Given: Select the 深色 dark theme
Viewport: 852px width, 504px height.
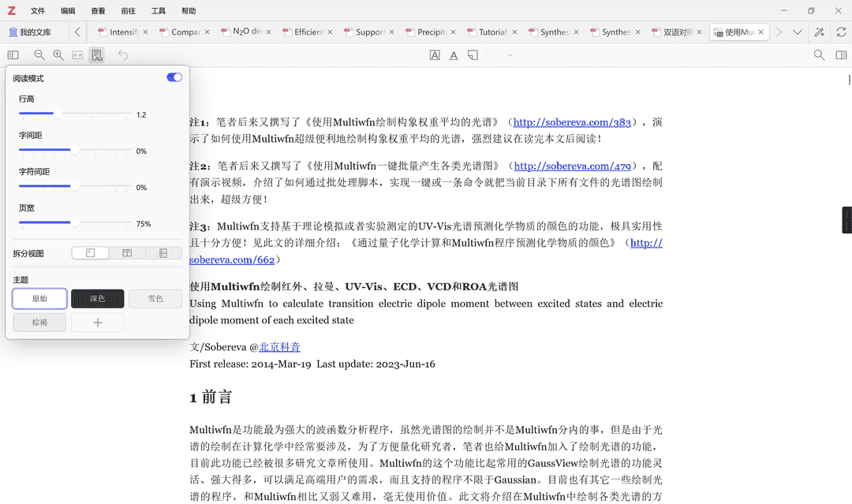Looking at the screenshot, I should click(97, 298).
